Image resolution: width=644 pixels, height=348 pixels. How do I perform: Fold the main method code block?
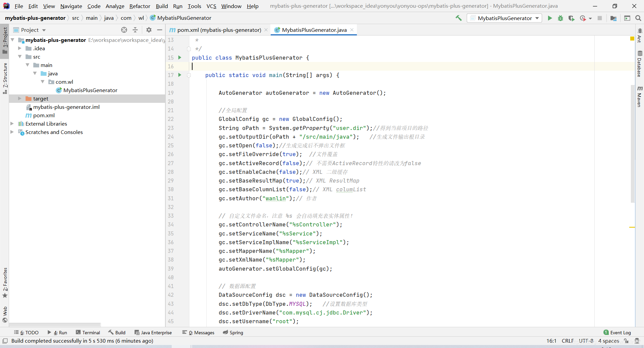[x=189, y=75]
